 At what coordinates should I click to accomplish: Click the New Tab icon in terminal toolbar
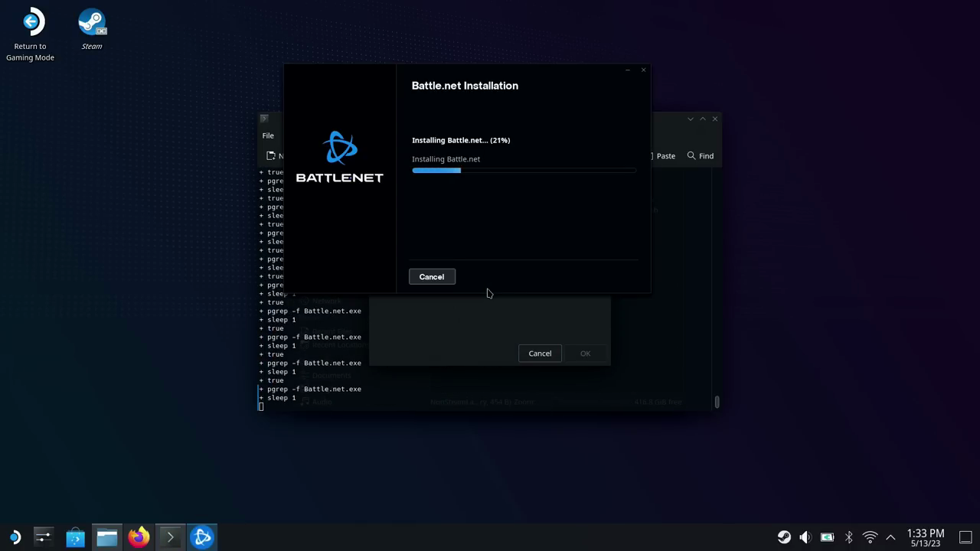pyautogui.click(x=271, y=156)
